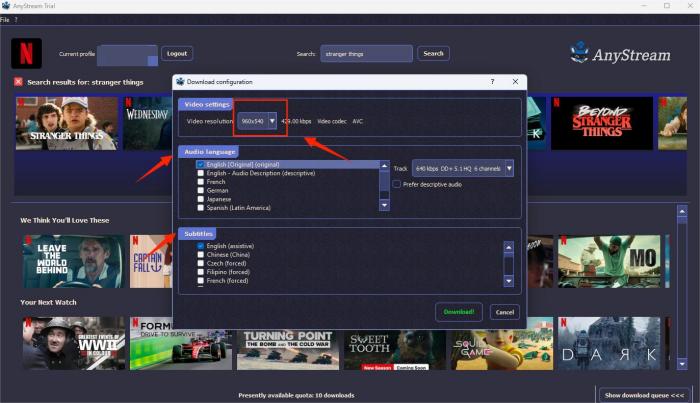
Task: Open the File menu
Action: [x=5, y=20]
